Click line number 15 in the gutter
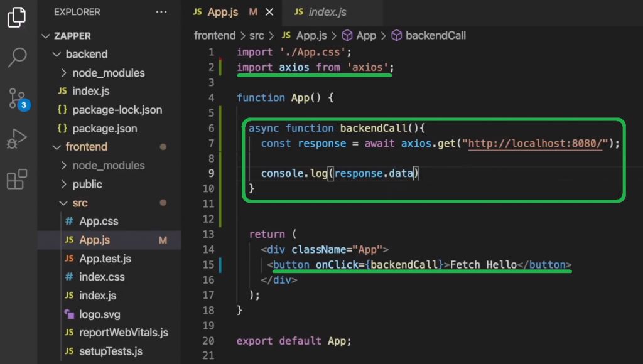643x364 pixels. click(208, 265)
